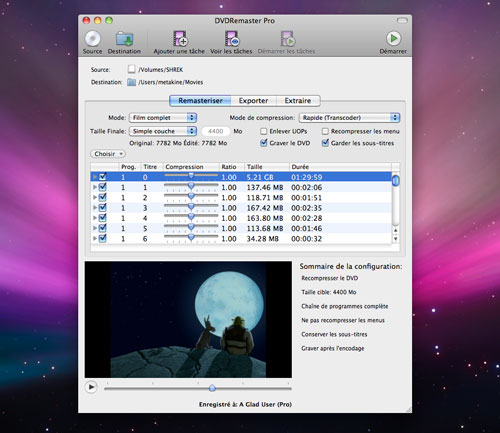Click the Source disc icon

click(x=92, y=39)
